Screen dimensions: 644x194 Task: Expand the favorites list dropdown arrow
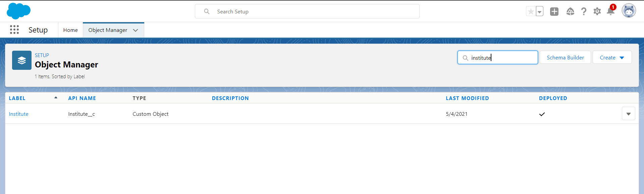point(539,12)
